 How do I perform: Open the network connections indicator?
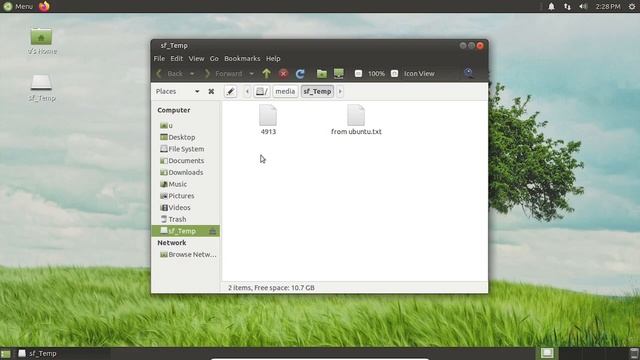(567, 6)
